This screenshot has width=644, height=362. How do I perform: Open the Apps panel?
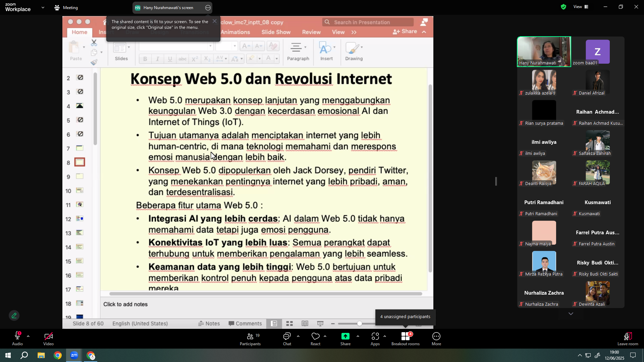(375, 339)
